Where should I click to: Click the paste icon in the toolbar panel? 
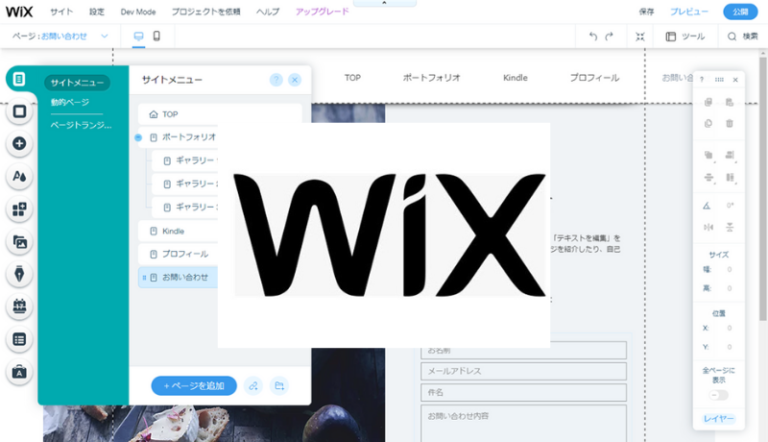(x=730, y=102)
